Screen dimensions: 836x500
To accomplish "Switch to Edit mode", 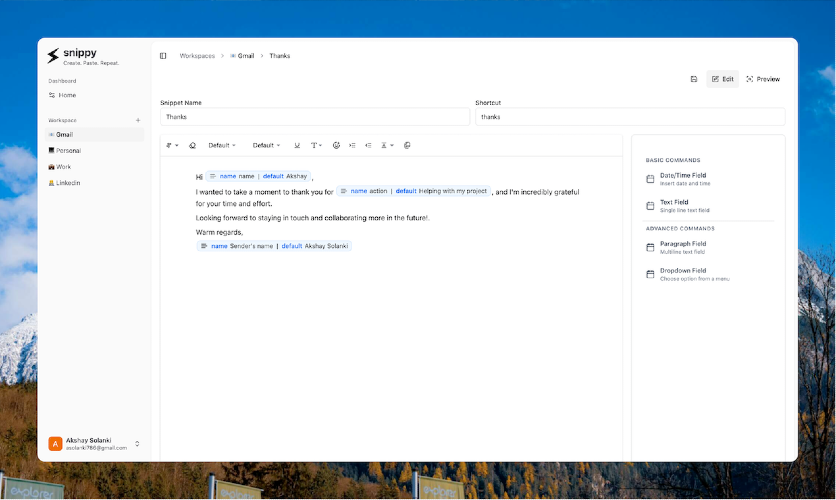I will (x=722, y=79).
